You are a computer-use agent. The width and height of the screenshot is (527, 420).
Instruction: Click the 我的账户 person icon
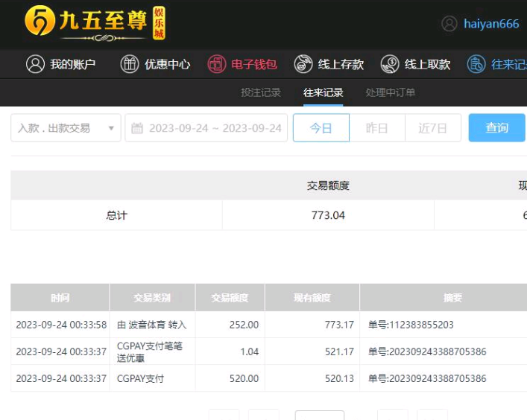35,64
